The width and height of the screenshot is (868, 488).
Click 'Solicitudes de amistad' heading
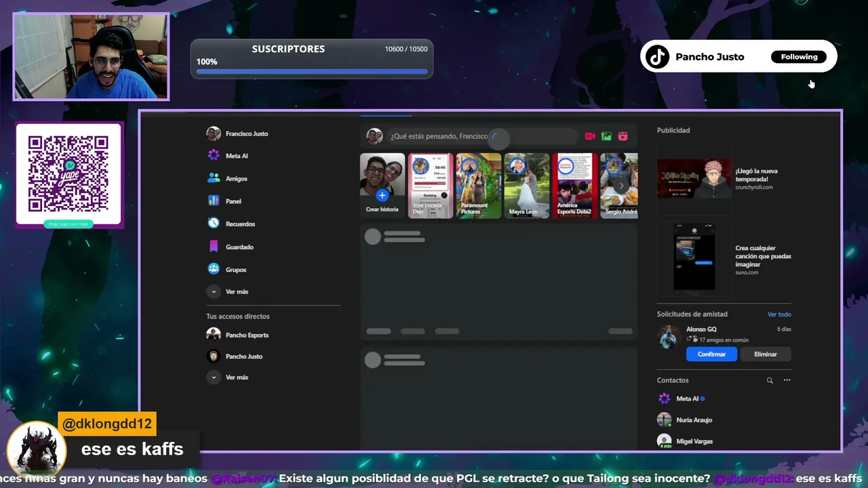pyautogui.click(x=692, y=314)
